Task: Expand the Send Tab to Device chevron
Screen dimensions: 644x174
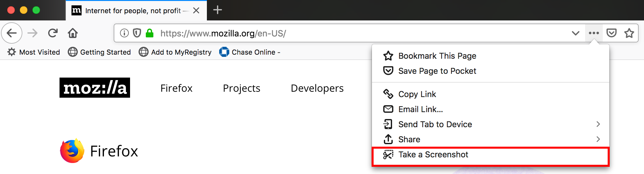Action: [x=598, y=124]
